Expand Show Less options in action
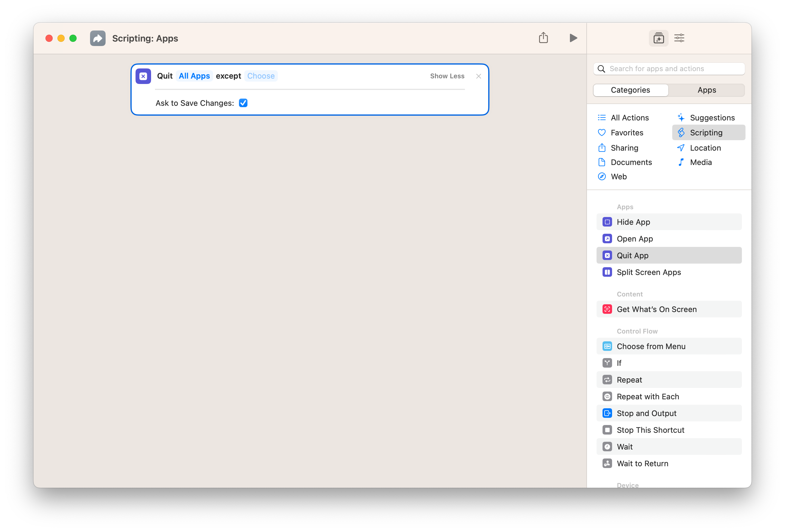This screenshot has height=532, width=785. tap(447, 75)
